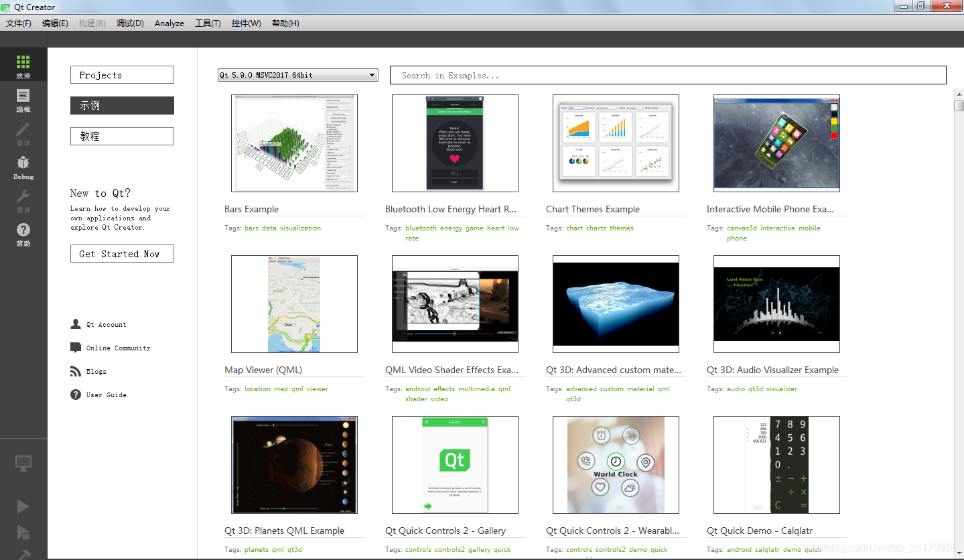The image size is (964, 560).
Task: Open the 编辑(E) menu
Action: (x=55, y=23)
